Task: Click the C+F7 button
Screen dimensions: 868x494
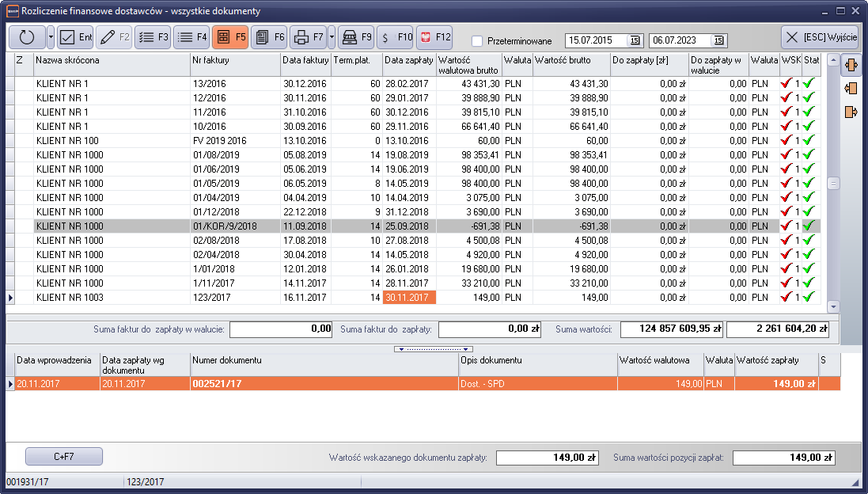Action: click(64, 457)
